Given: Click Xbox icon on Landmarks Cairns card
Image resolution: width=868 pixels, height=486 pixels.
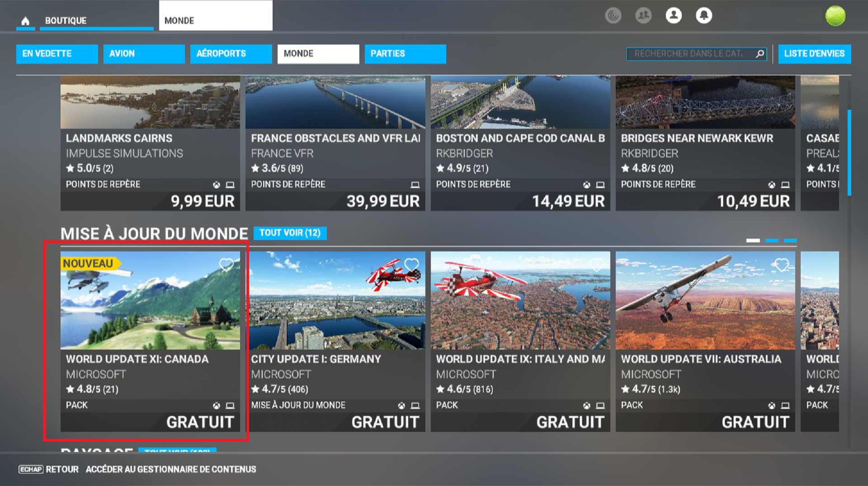Looking at the screenshot, I should tap(217, 185).
